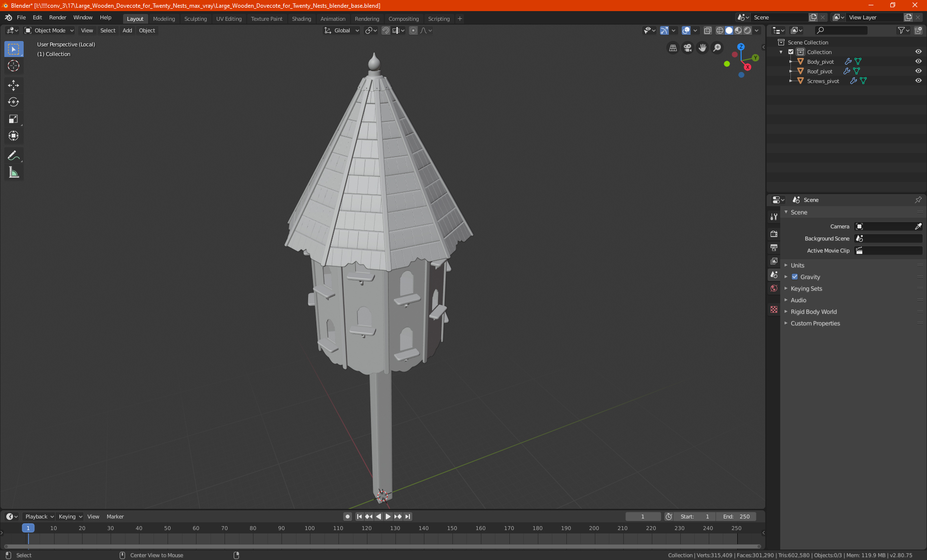Click the current frame number field
The height and width of the screenshot is (560, 927).
click(643, 517)
